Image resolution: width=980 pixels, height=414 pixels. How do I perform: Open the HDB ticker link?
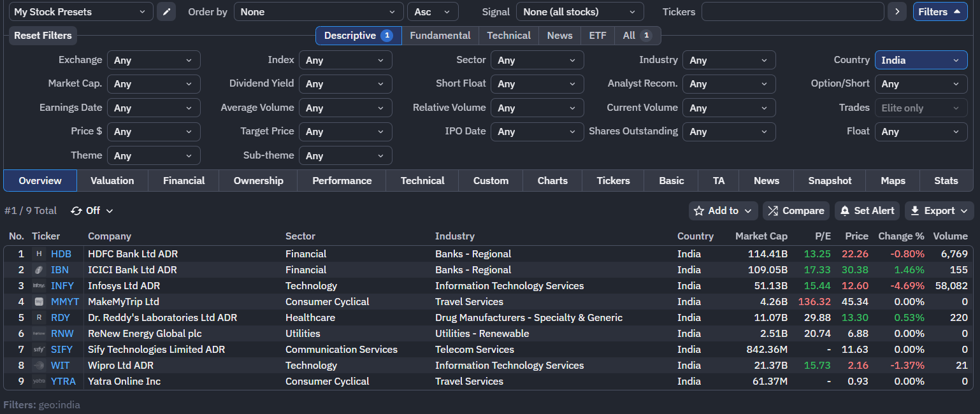coord(61,254)
